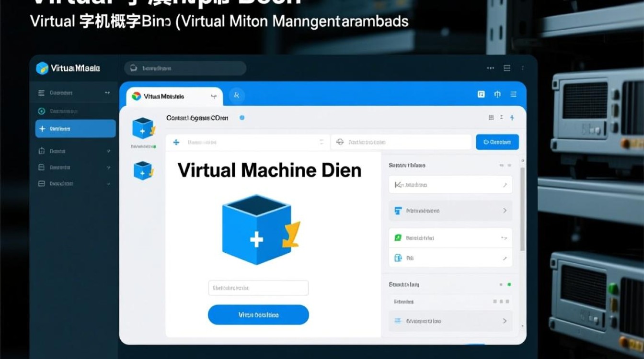Click the blue button right of the search field
644x359 pixels.
point(497,142)
